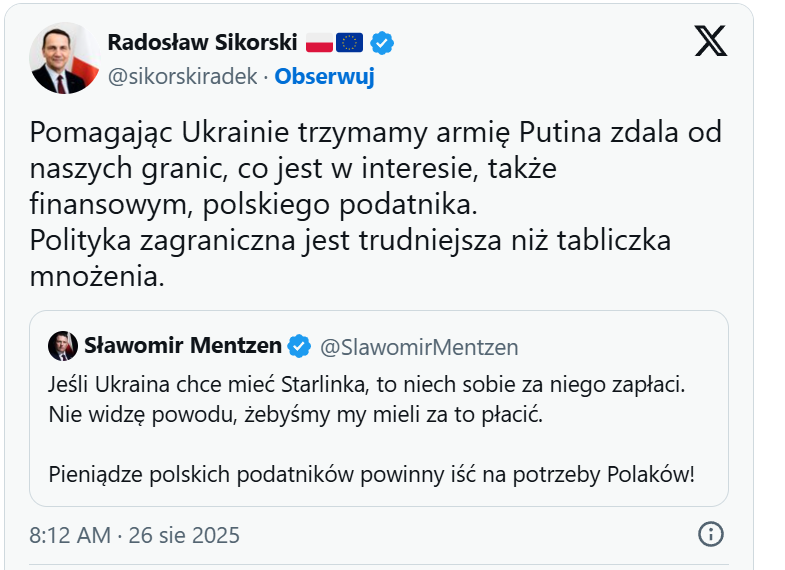Follow the account via Obserwuj
785x570 pixels.
click(324, 77)
